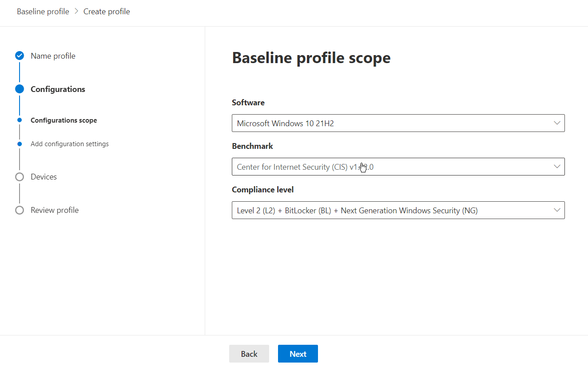Go to the Name profile step label

click(53, 56)
